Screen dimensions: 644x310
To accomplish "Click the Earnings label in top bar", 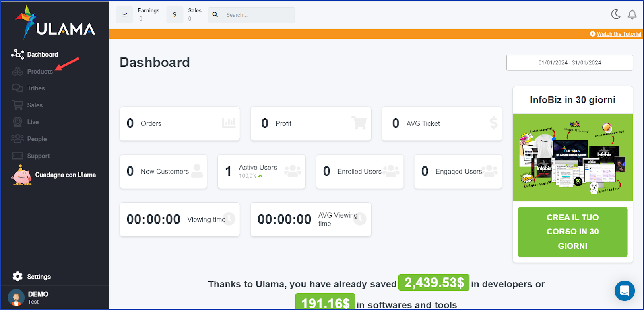I will (x=149, y=10).
